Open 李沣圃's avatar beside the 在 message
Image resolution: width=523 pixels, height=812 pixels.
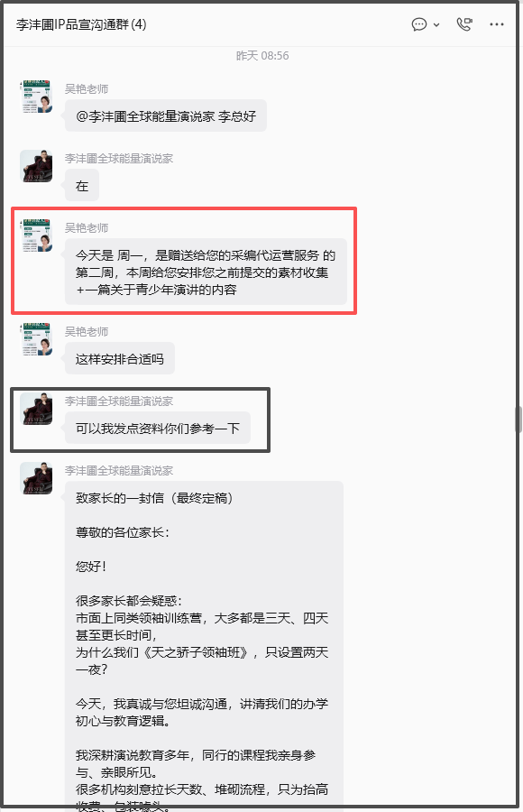click(36, 166)
